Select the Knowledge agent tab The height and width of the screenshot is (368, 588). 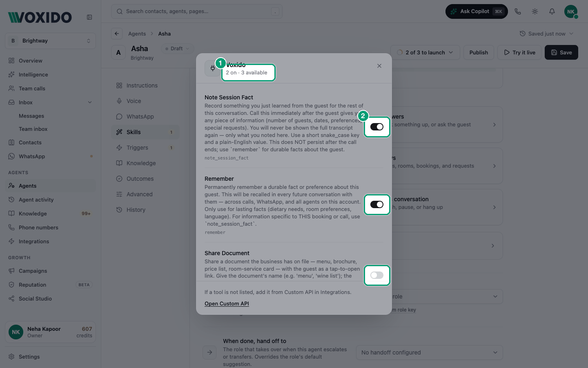[145, 163]
